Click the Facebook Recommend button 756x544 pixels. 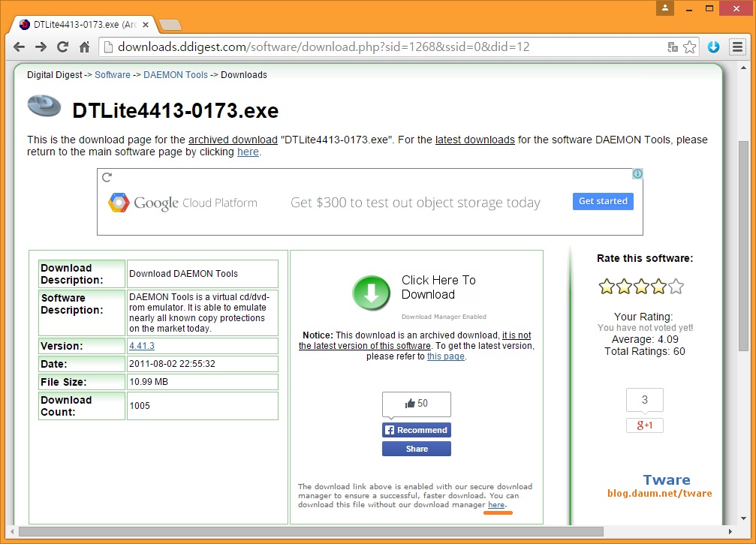pos(417,430)
